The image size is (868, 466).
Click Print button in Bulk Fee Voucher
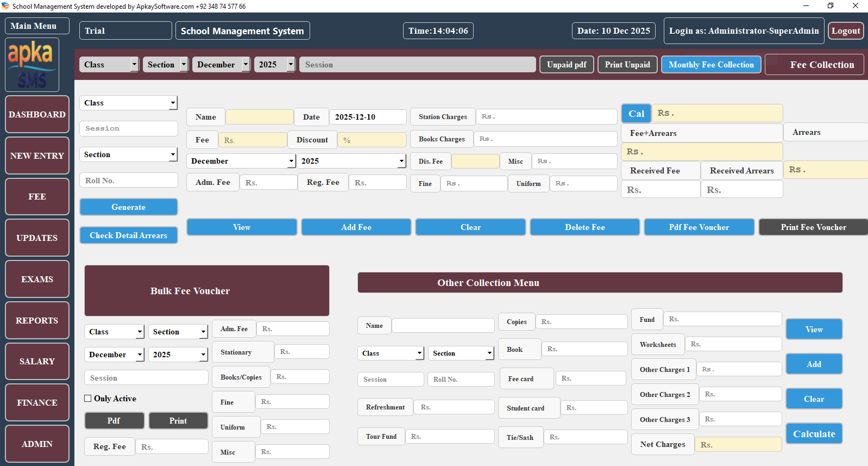coord(178,420)
